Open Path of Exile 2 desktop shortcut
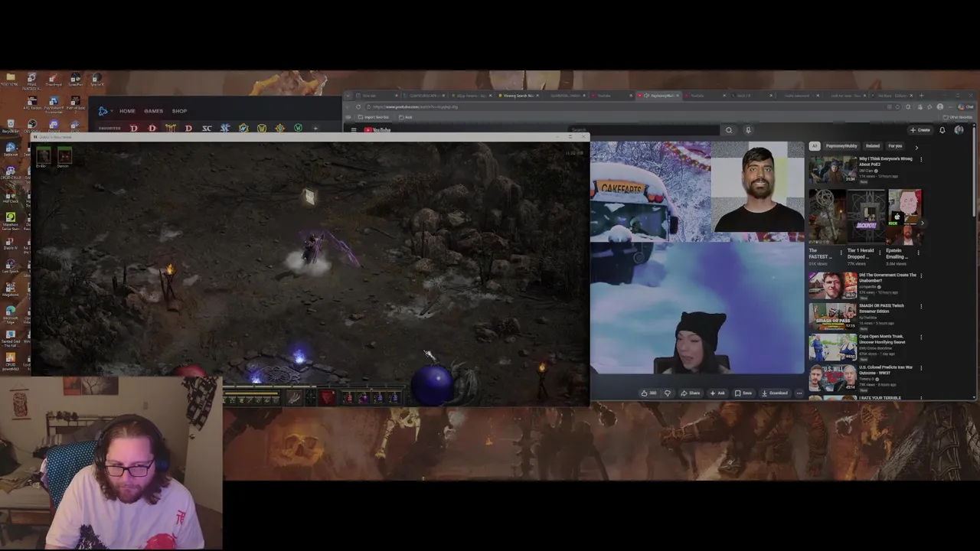980x551 pixels. (x=76, y=103)
